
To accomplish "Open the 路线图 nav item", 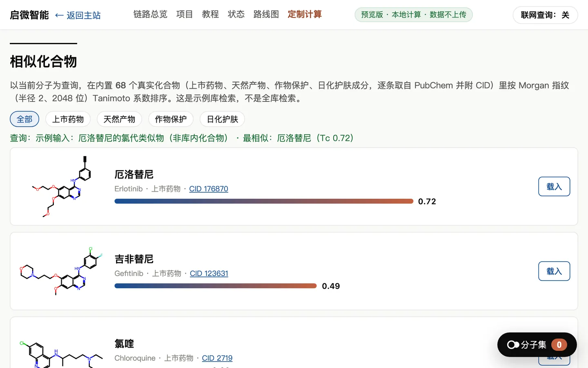I will coord(266,14).
